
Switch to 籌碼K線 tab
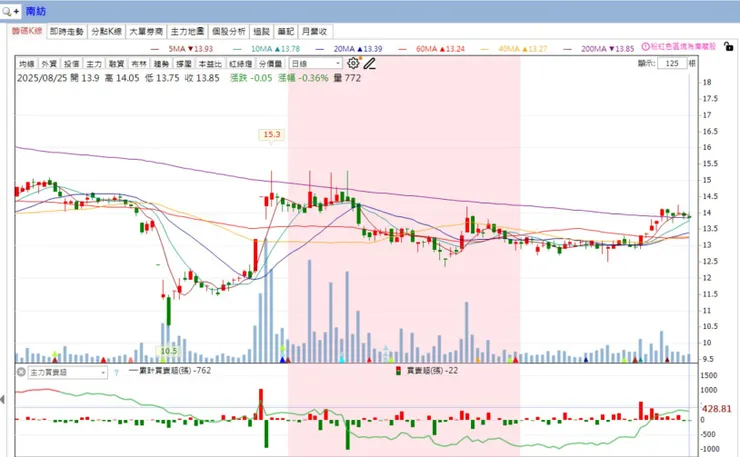[x=27, y=31]
